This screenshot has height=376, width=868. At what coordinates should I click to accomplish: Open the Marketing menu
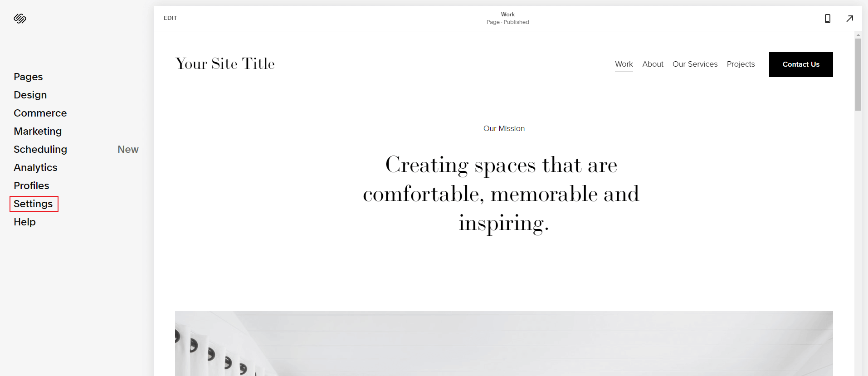point(38,131)
